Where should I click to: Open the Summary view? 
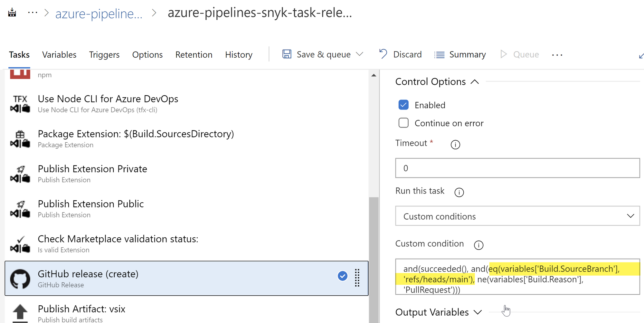(460, 54)
